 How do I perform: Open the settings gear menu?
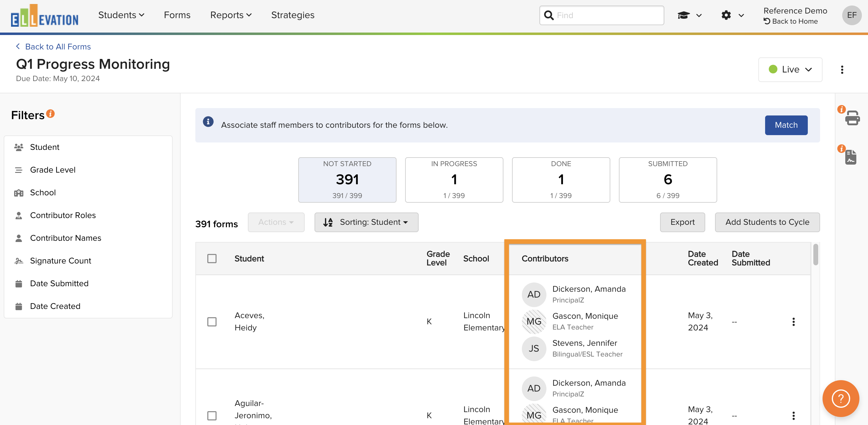pos(732,15)
